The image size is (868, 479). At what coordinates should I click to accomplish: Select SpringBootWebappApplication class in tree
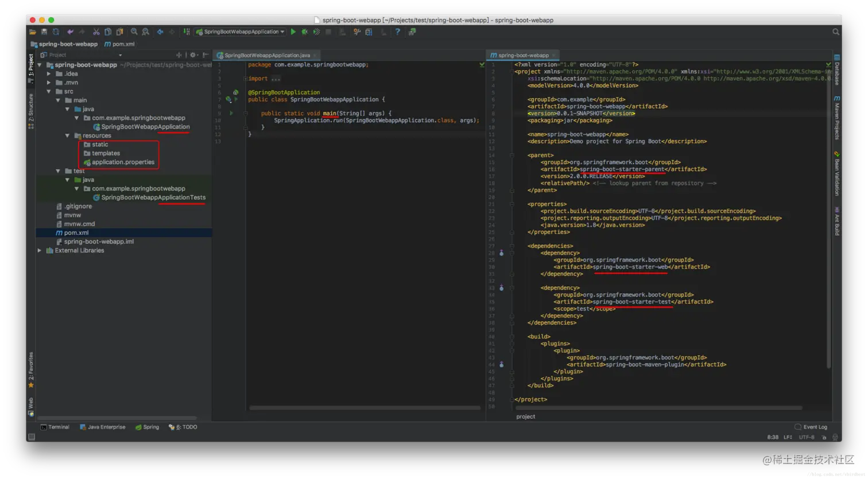[141, 127]
